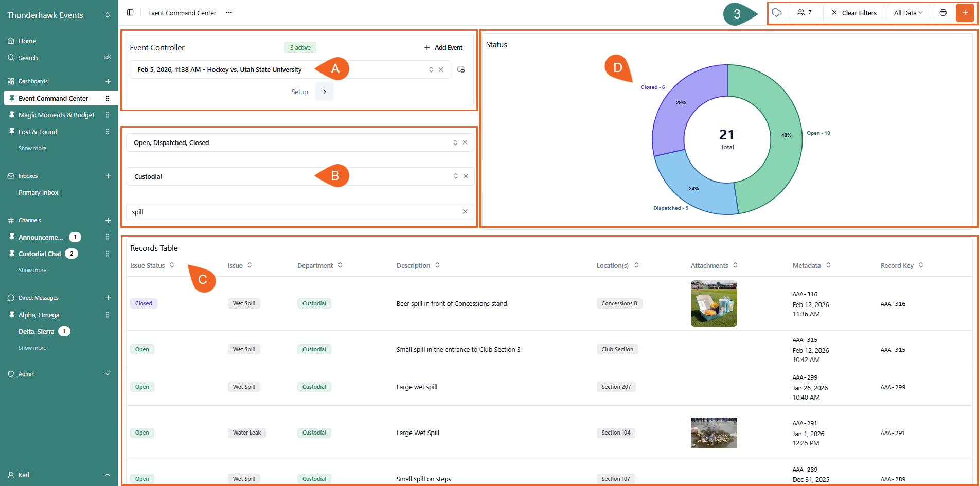980x486 pixels.
Task: Open the spill photo thumbnail for record AAA-316
Action: pos(714,303)
